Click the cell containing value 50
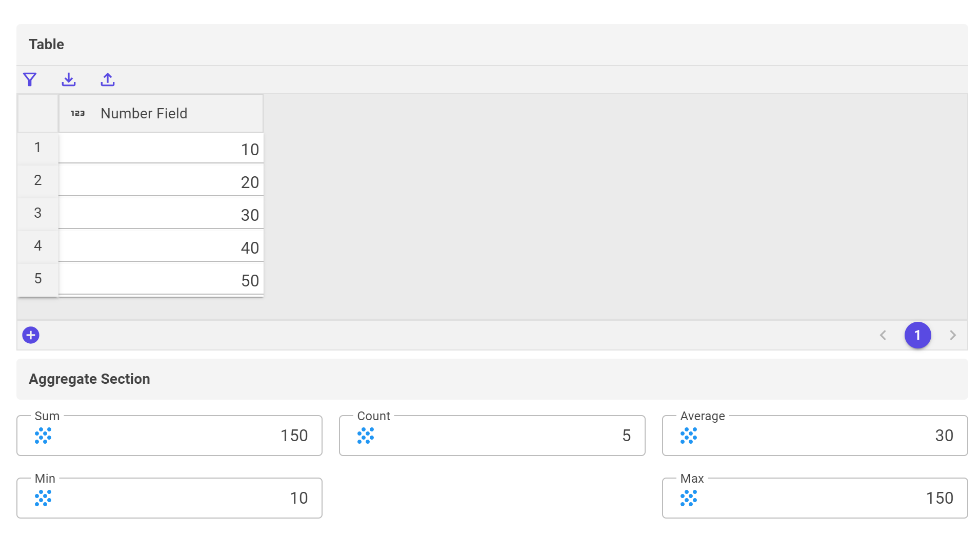This screenshot has height=537, width=980. (x=161, y=279)
